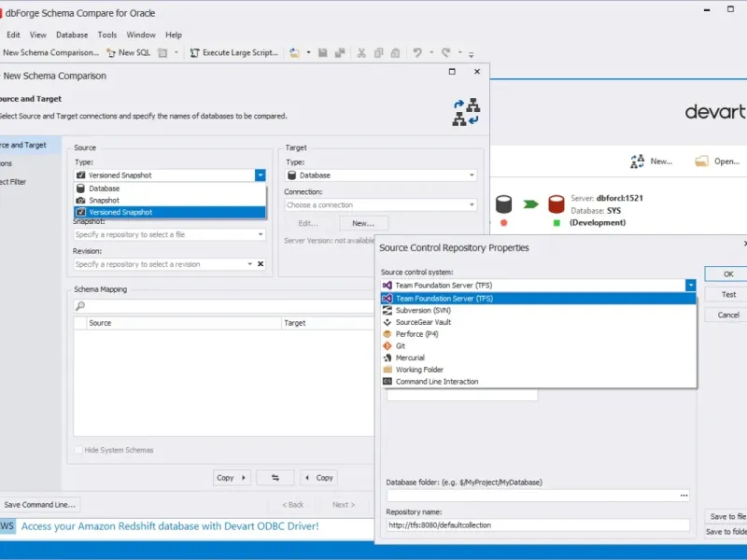The height and width of the screenshot is (560, 747).
Task: Click the Save toolbar icon
Action: tap(322, 53)
